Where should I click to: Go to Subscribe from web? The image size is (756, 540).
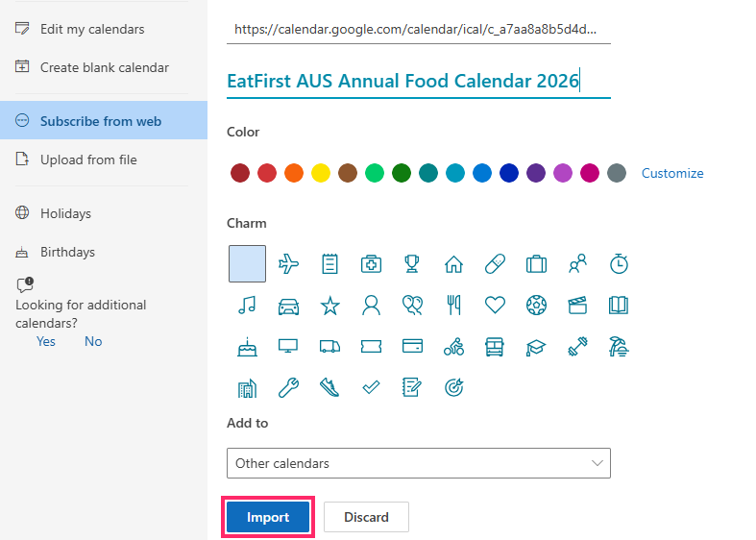(x=104, y=120)
